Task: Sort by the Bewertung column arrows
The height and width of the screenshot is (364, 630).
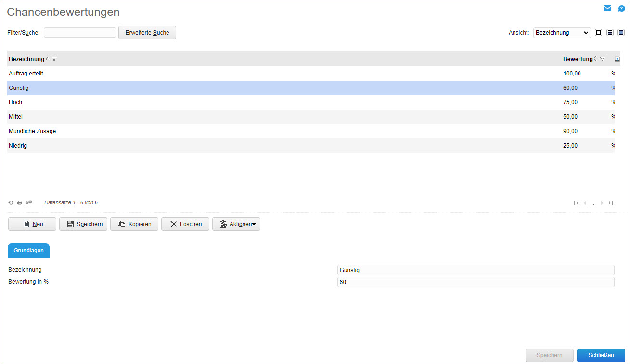Action: click(x=596, y=59)
